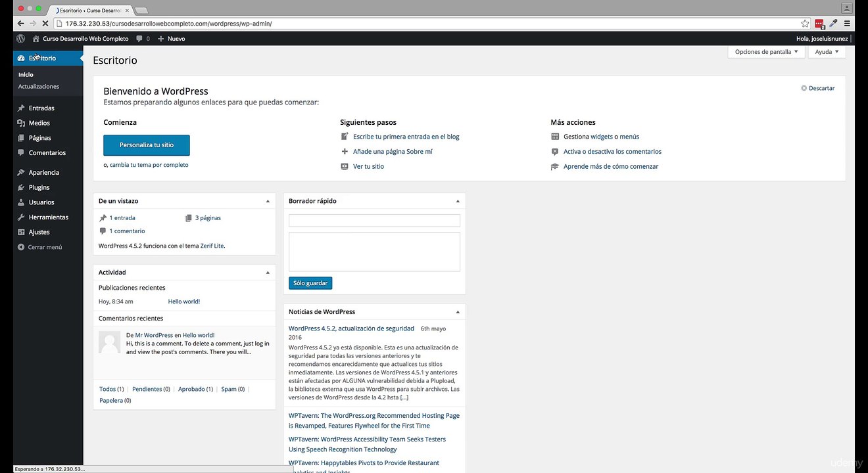Collapse the Actividad panel
This screenshot has height=473, width=868.
[x=268, y=273]
